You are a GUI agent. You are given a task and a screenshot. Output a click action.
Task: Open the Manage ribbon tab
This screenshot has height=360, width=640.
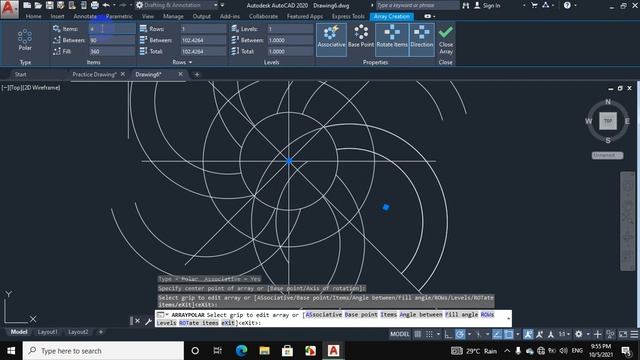tap(173, 16)
